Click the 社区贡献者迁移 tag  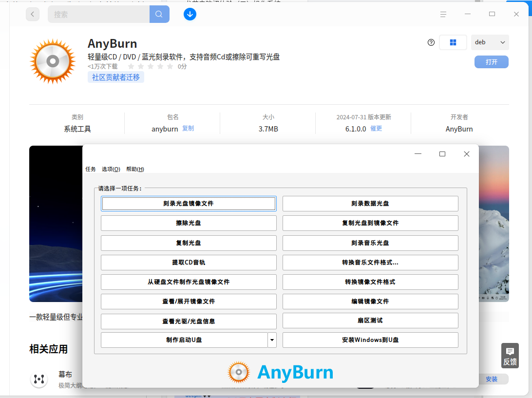[115, 77]
